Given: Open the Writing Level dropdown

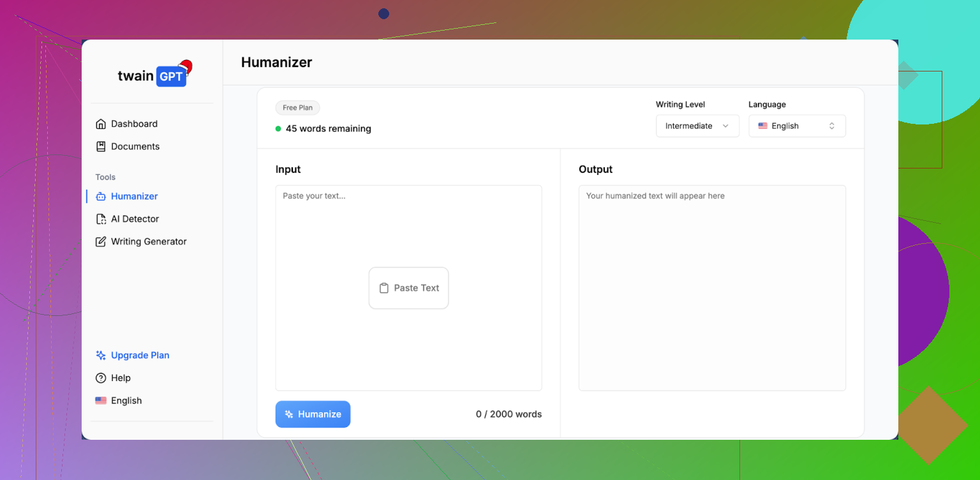Looking at the screenshot, I should click(x=697, y=126).
